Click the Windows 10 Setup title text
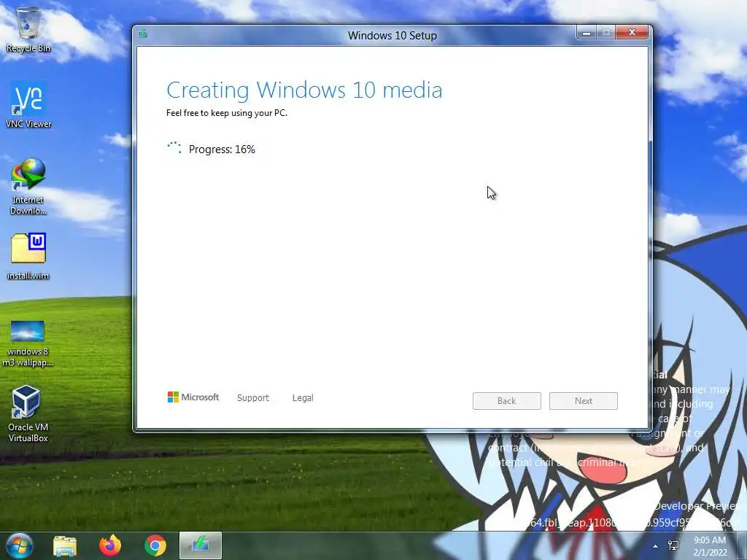The width and height of the screenshot is (747, 560). pyautogui.click(x=392, y=36)
